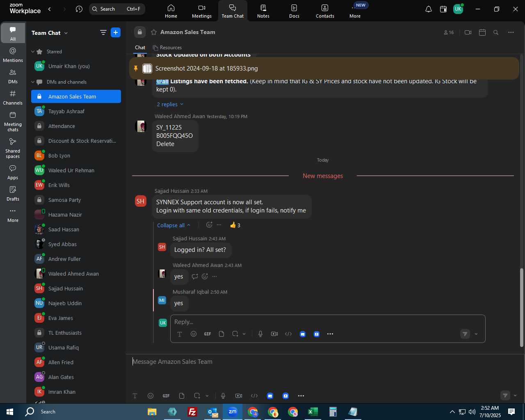View the 16 channel members
Screen dimensions: 525x420
449,32
